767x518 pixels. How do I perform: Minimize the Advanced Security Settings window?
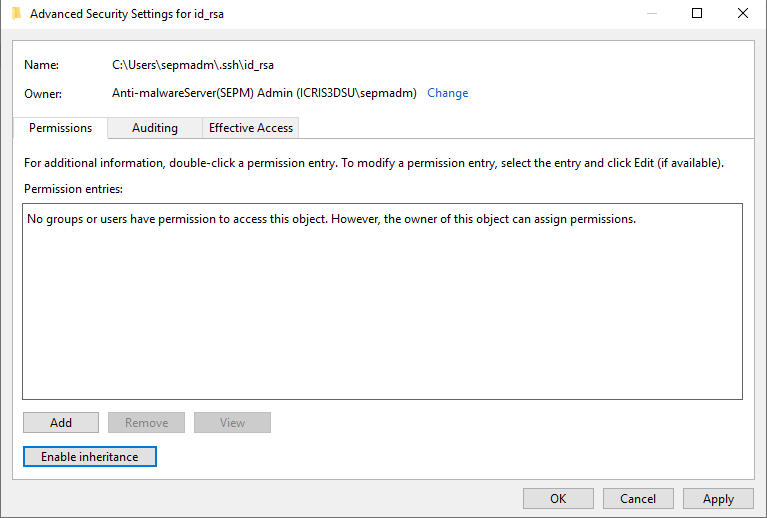point(651,14)
